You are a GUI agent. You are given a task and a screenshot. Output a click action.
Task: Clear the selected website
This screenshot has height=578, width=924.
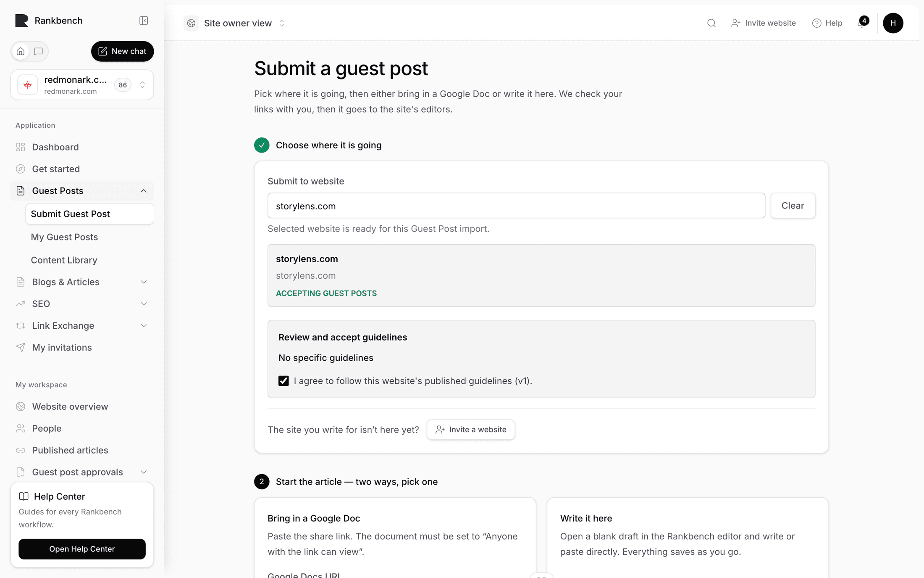(x=793, y=206)
